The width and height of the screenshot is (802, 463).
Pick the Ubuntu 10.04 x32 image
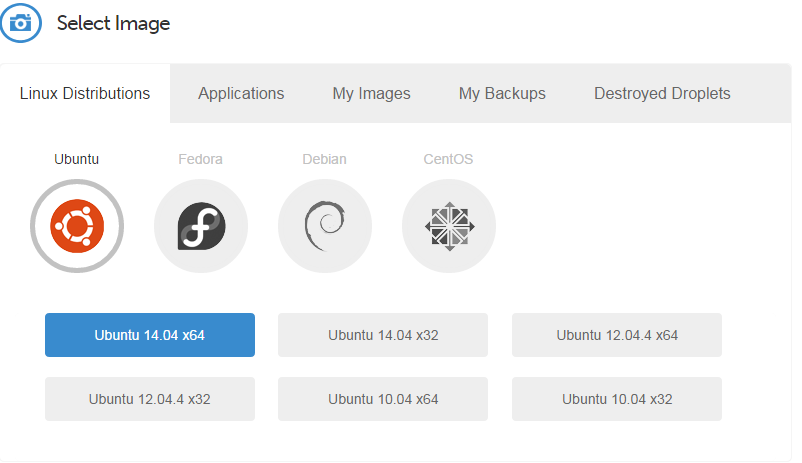pyautogui.click(x=617, y=399)
